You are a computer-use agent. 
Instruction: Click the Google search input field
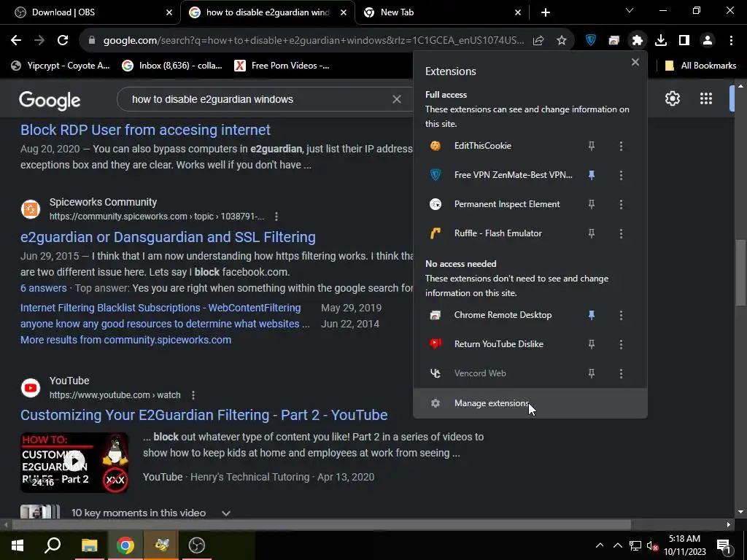258,99
